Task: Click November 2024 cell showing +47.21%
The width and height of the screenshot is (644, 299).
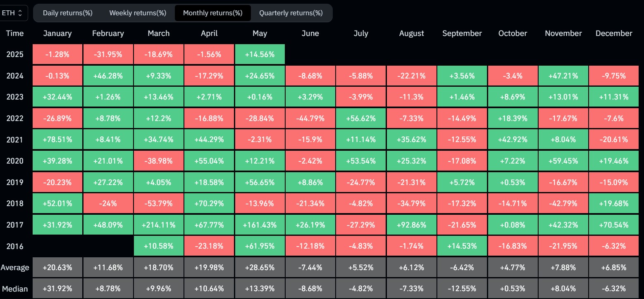Action: click(x=563, y=76)
